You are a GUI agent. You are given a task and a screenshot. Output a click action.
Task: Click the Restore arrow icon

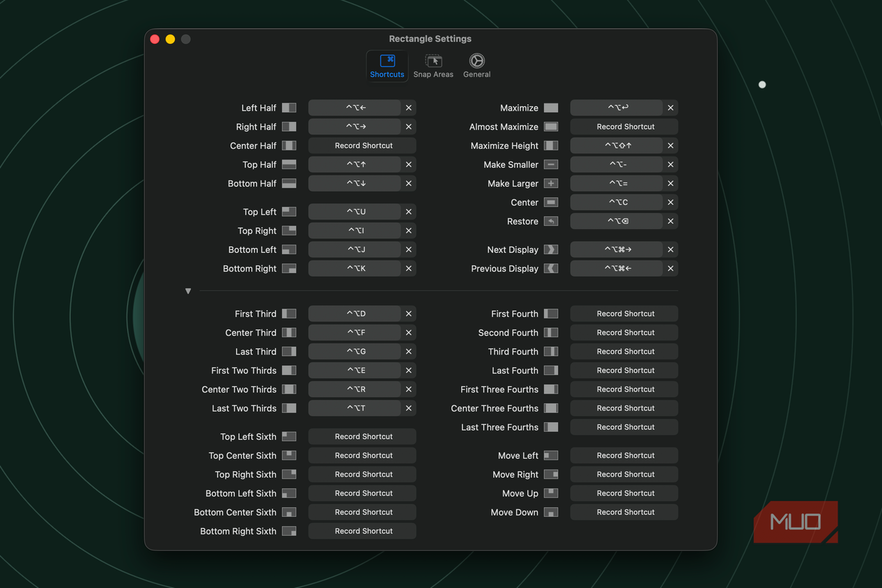click(551, 221)
